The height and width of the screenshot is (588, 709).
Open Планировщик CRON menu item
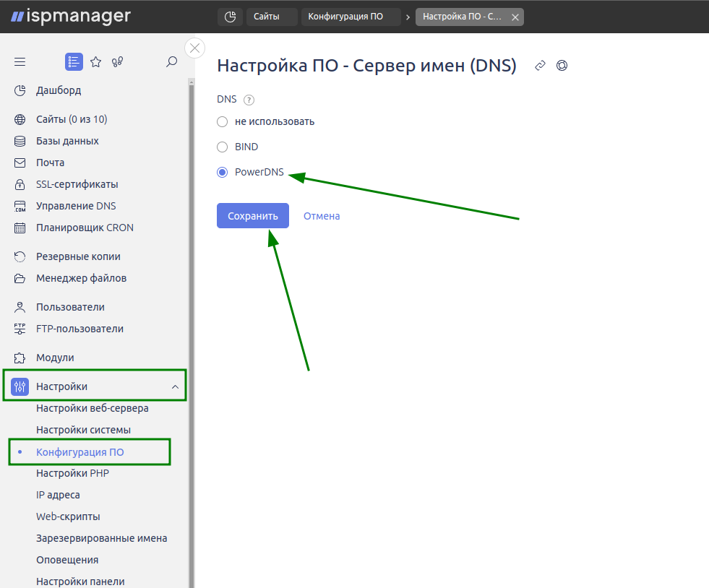coord(85,228)
